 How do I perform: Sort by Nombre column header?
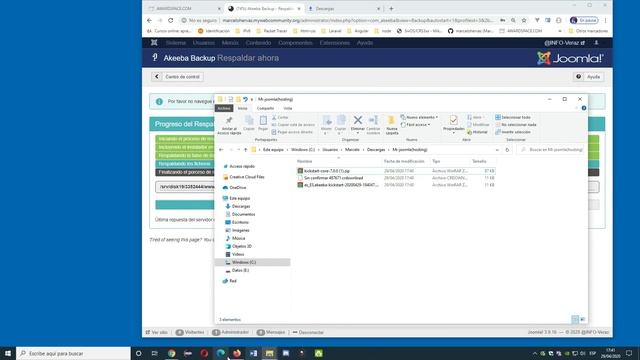(x=304, y=162)
